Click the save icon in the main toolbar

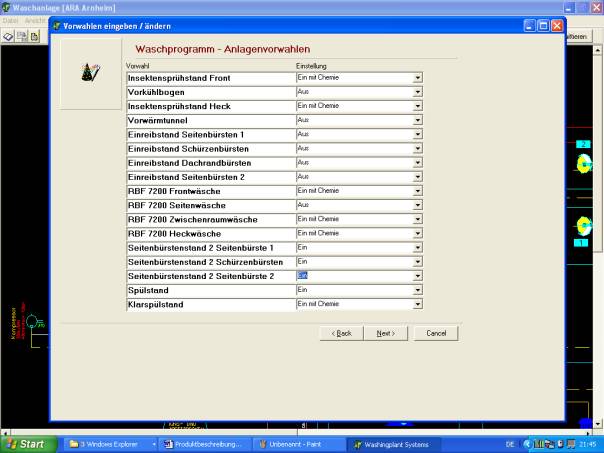coord(20,35)
